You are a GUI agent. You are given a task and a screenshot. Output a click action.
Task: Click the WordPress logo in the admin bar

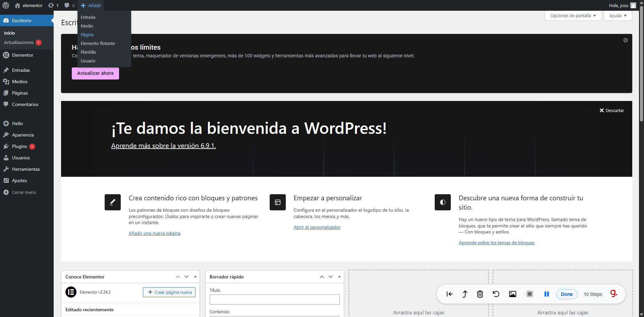pyautogui.click(x=5, y=5)
